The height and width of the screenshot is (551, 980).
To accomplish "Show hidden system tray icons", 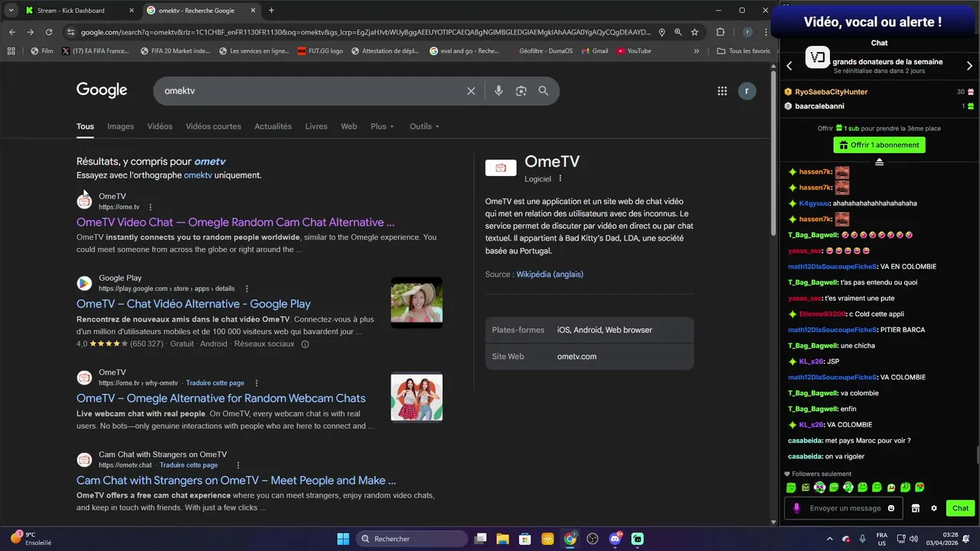I will pyautogui.click(x=830, y=539).
